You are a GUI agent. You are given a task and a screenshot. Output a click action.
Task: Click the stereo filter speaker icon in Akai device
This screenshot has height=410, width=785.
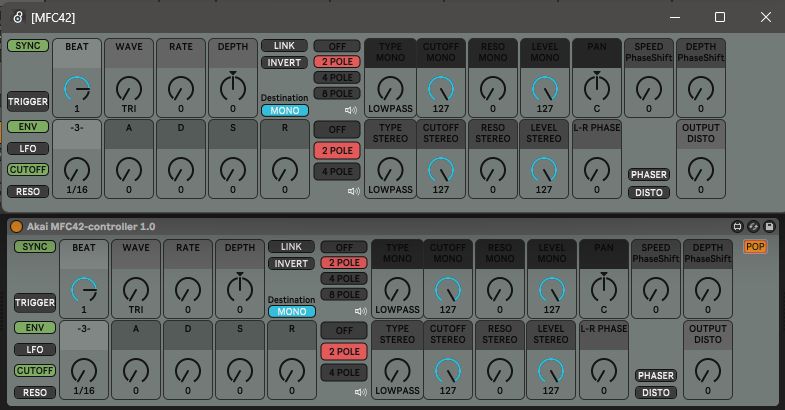[358, 390]
